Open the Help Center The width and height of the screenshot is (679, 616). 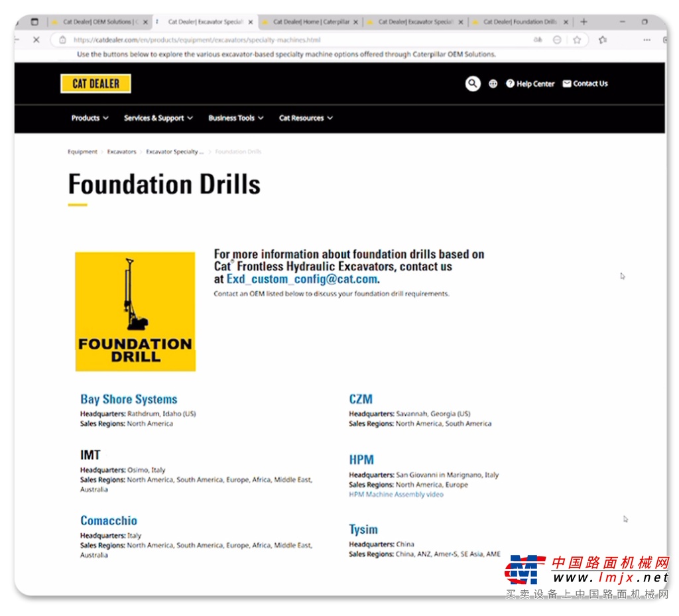530,84
